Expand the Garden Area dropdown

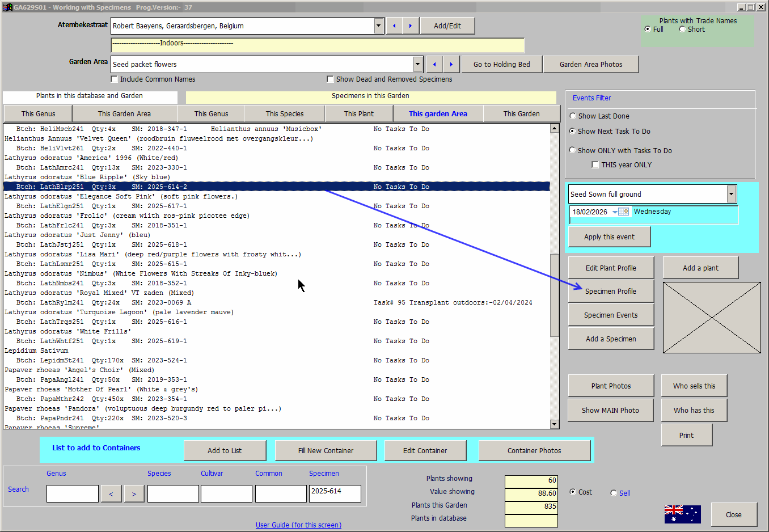(418, 65)
